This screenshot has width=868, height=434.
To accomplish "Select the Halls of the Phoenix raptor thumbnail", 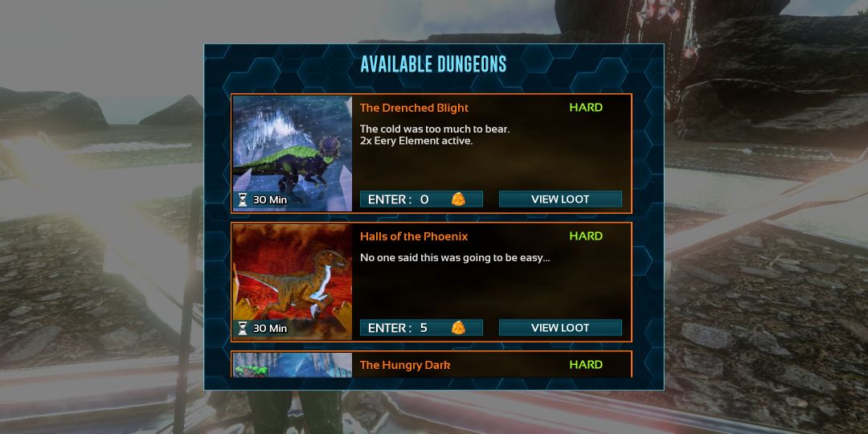I will click(x=293, y=282).
